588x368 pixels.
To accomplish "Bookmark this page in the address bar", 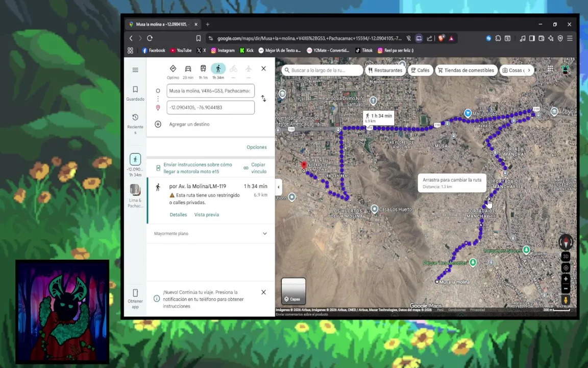I will (199, 38).
